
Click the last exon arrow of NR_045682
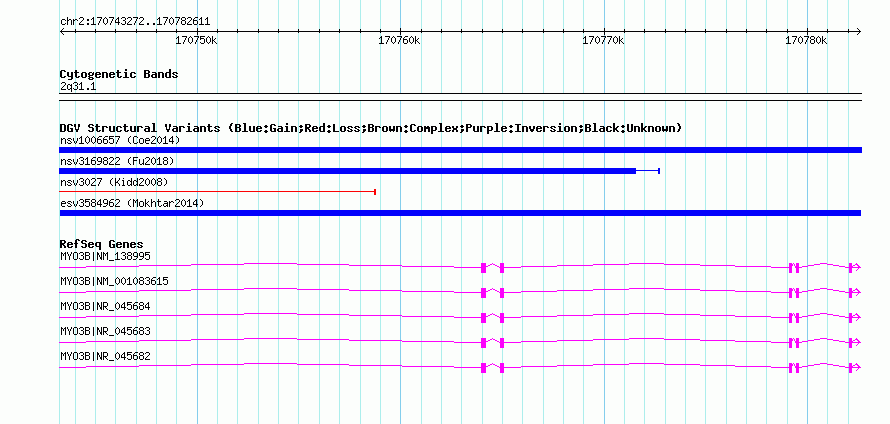(x=855, y=368)
